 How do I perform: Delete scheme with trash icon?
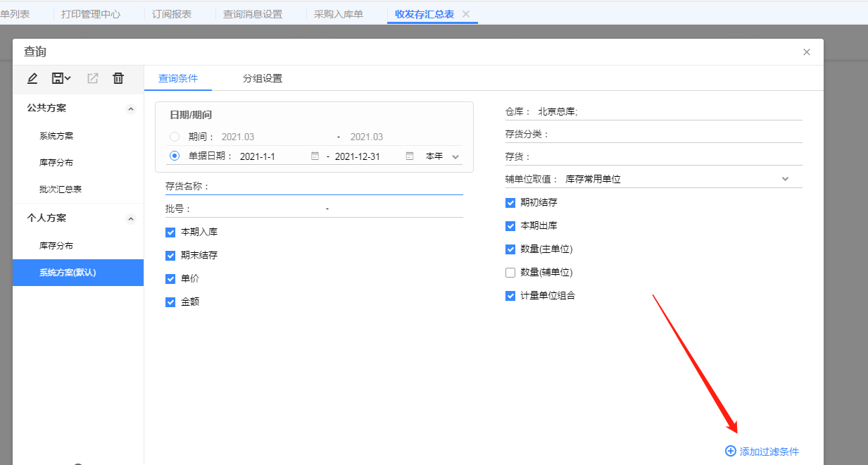tap(118, 78)
